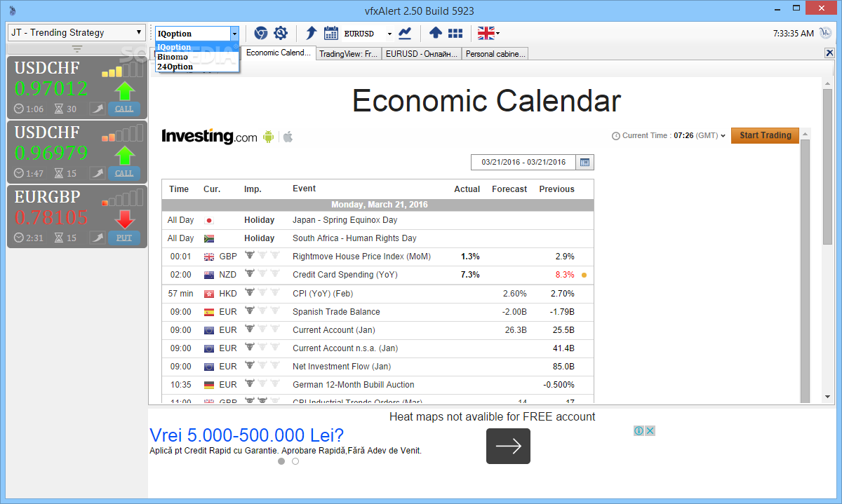Click the curved up-arrow toolbar icon
Image resolution: width=842 pixels, height=504 pixels.
pyautogui.click(x=312, y=33)
